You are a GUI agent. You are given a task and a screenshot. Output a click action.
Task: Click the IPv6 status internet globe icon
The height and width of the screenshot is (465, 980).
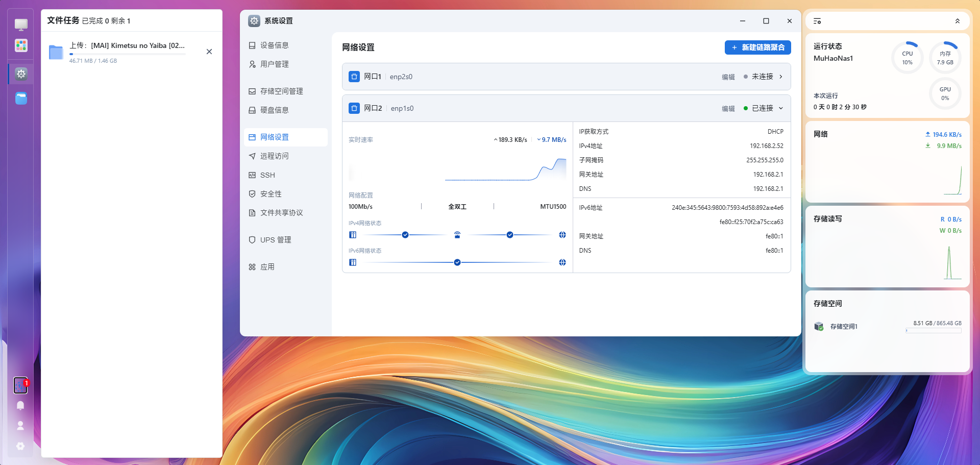562,262
